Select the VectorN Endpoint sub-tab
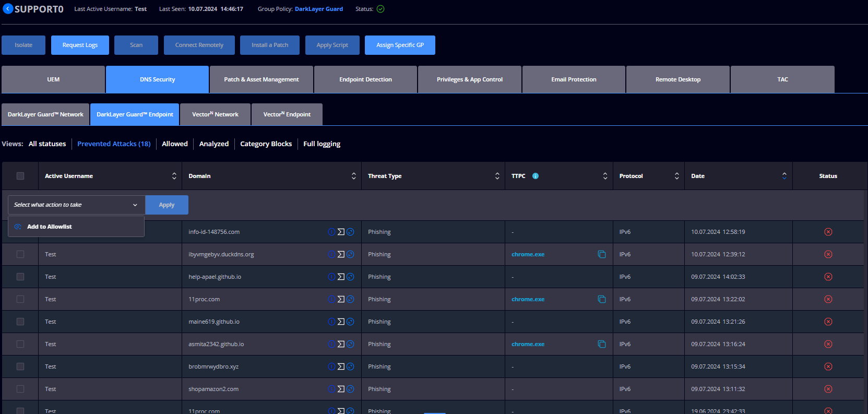Screen dimensions: 868x414 287,114
